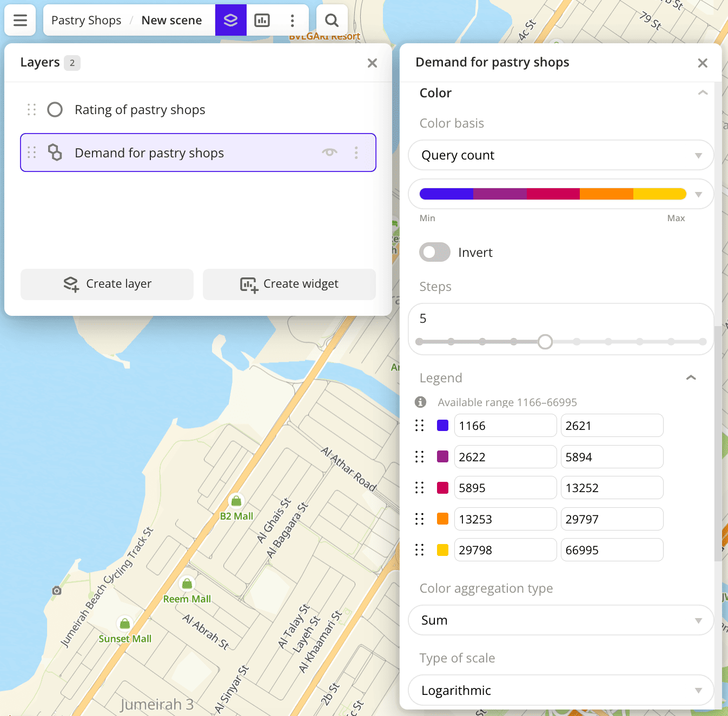Image resolution: width=728 pixels, height=716 pixels.
Task: Open the dashboard widgets icon
Action: (262, 21)
